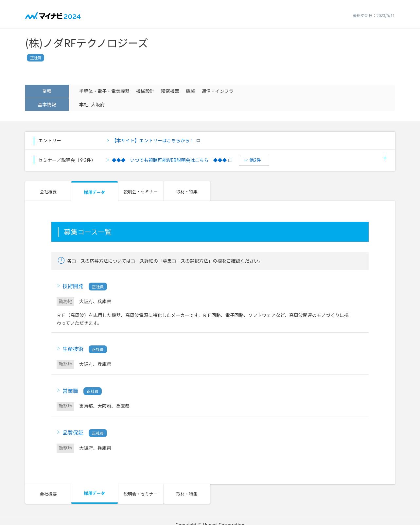Select the bottom 採用データ tab
The width and height of the screenshot is (420, 525).
[x=95, y=494]
